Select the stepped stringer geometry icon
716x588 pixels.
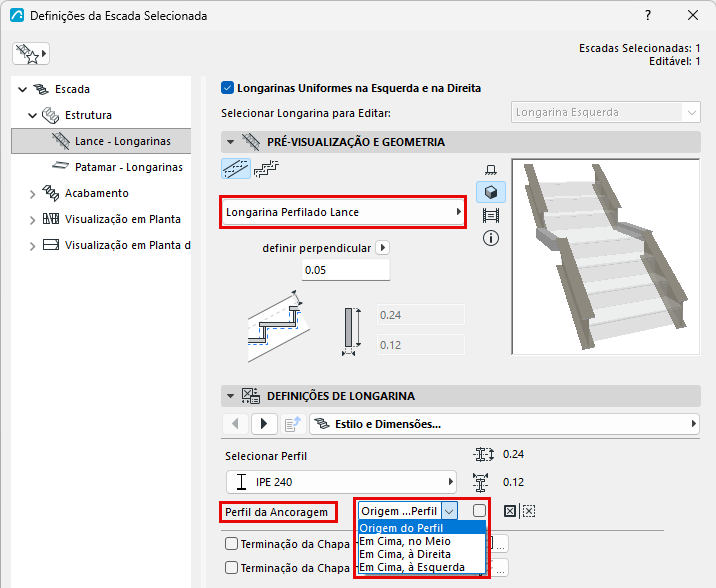pos(266,168)
